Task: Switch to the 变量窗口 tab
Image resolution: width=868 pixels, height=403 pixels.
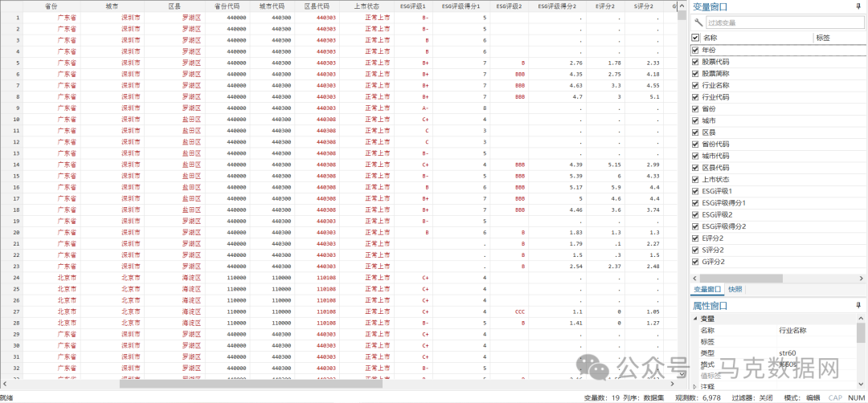Action: pyautogui.click(x=707, y=289)
